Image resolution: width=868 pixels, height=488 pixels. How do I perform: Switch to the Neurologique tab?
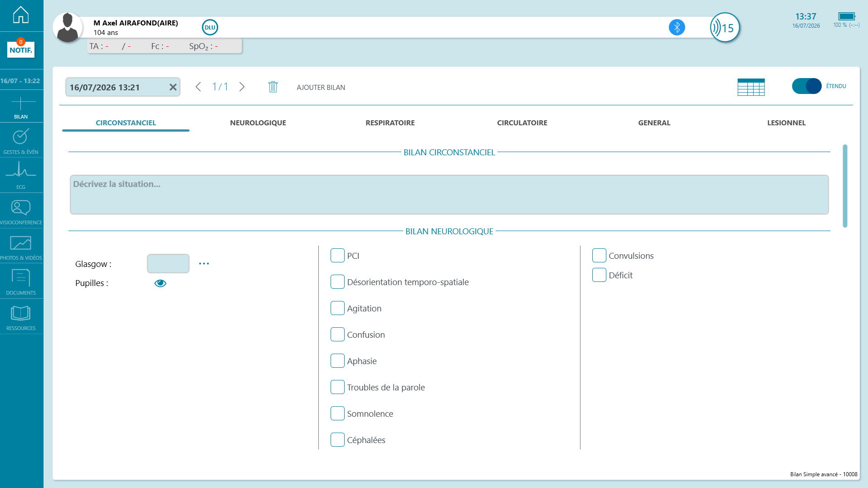click(258, 123)
